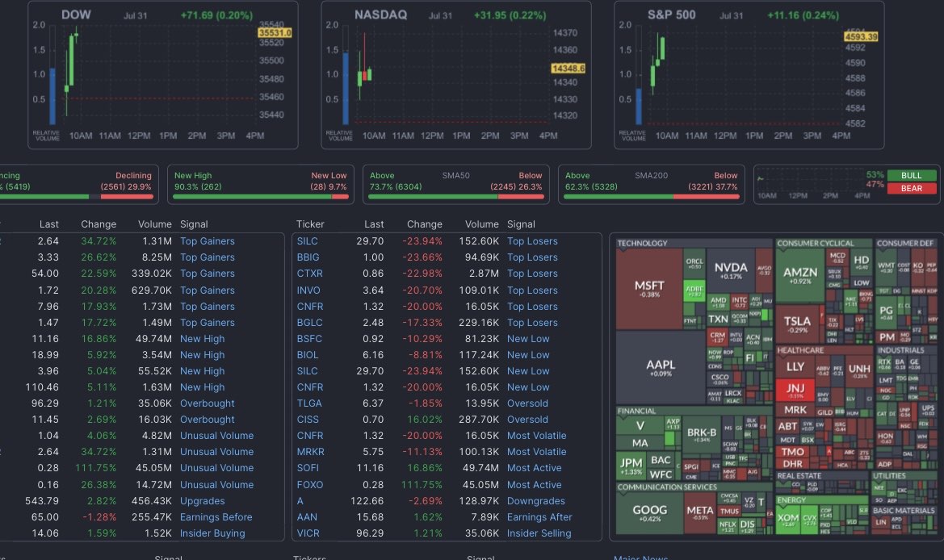The image size is (944, 560).
Task: Open the CISS ticker link
Action: coord(308,420)
